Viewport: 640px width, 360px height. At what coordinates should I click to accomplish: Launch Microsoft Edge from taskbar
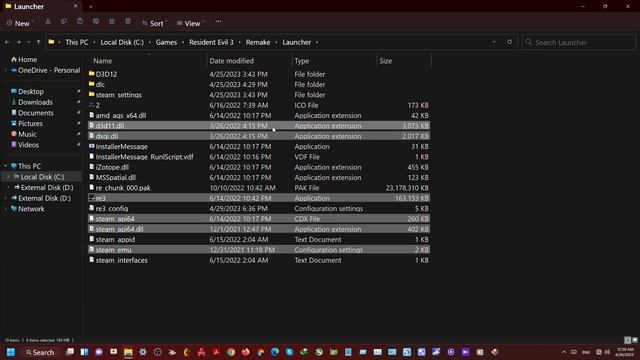point(275,352)
